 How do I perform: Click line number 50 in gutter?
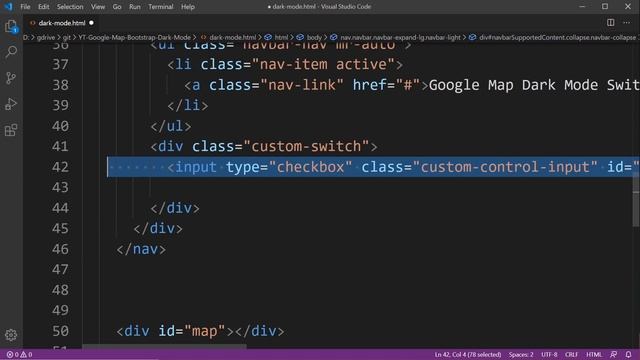(60, 331)
